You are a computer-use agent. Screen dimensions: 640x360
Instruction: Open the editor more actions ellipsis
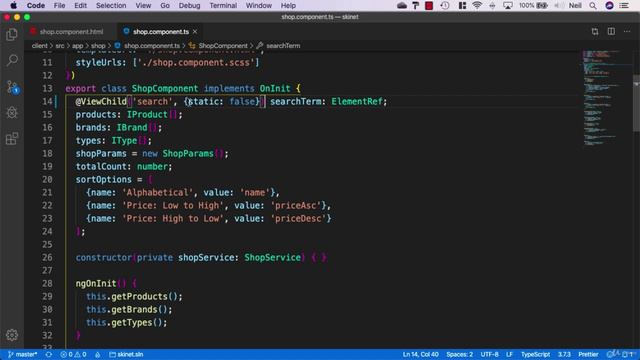tap(627, 31)
